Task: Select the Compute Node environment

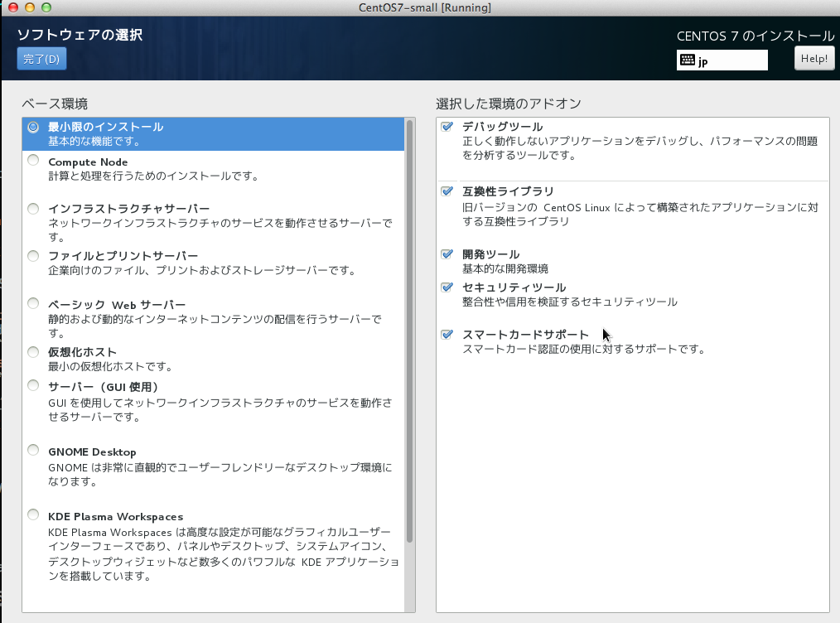Action: tap(33, 160)
